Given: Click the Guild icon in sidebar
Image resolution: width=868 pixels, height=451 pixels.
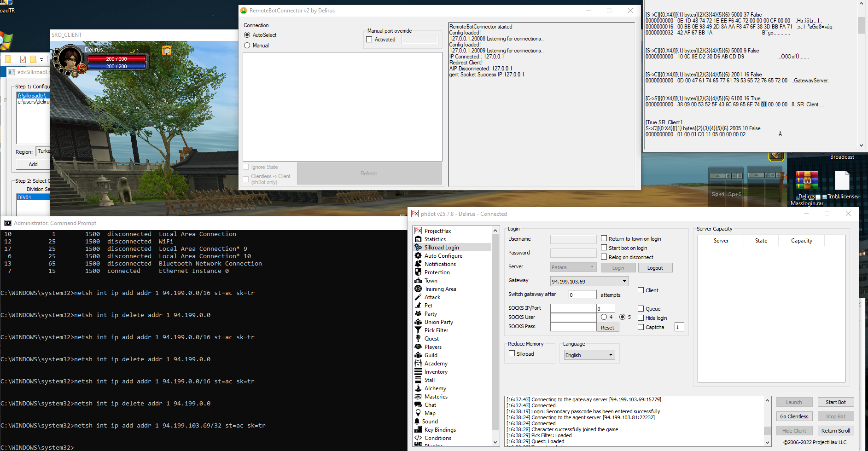Looking at the screenshot, I should coord(418,355).
